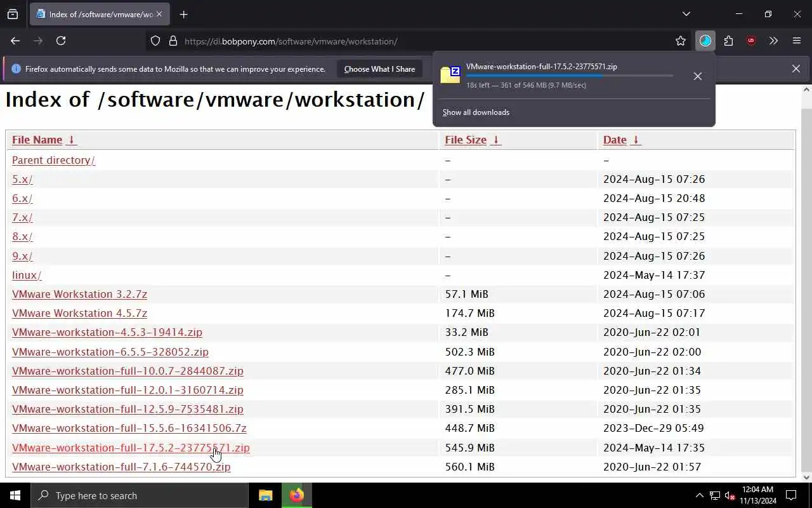Open the 6.x/ folder

(22, 198)
